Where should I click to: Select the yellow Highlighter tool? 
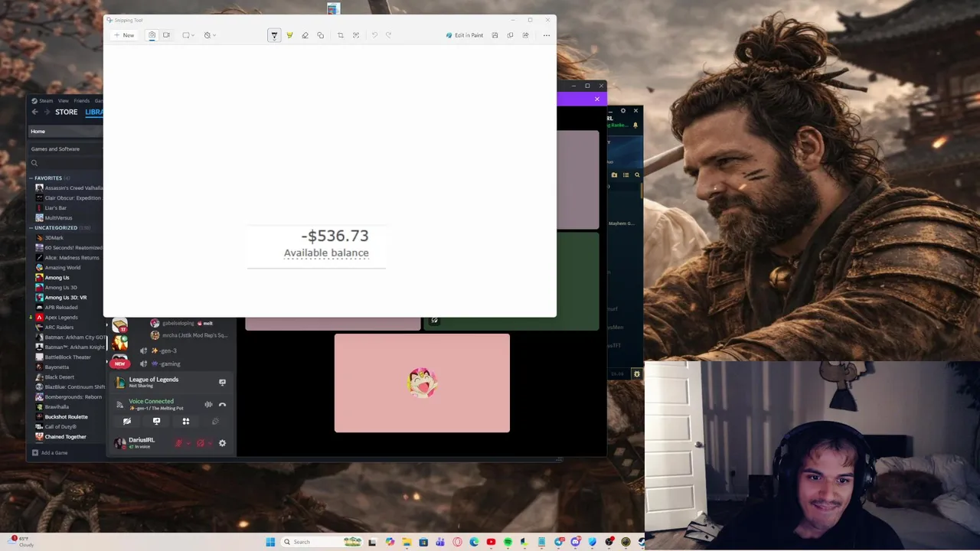289,35
